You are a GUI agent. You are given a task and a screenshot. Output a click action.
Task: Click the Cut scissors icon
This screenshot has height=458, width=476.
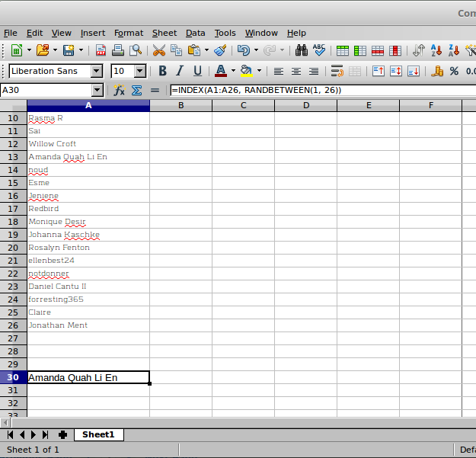pos(158,51)
